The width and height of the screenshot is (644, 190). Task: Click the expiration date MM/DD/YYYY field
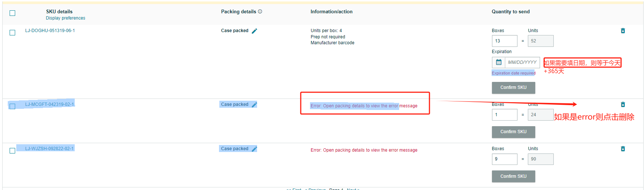click(x=522, y=62)
